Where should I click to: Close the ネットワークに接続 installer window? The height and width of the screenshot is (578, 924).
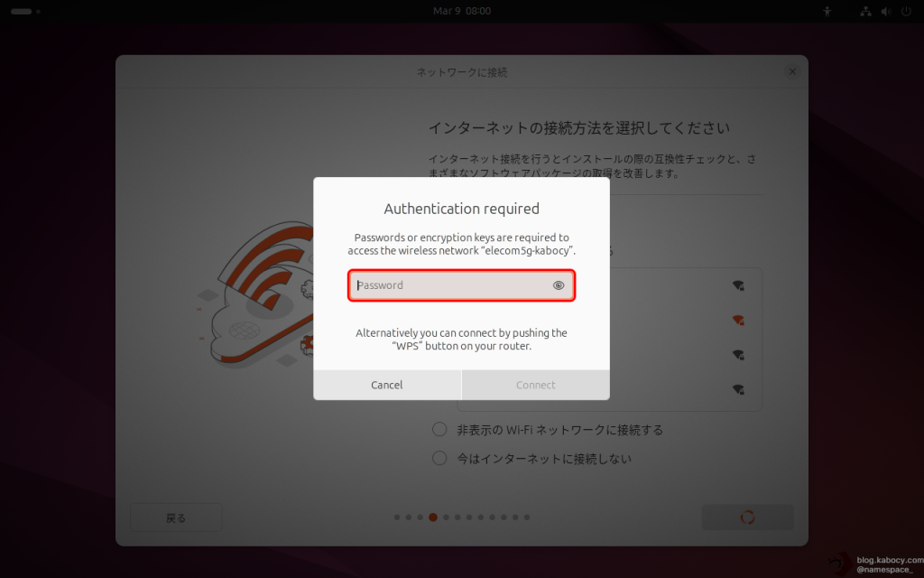click(792, 72)
